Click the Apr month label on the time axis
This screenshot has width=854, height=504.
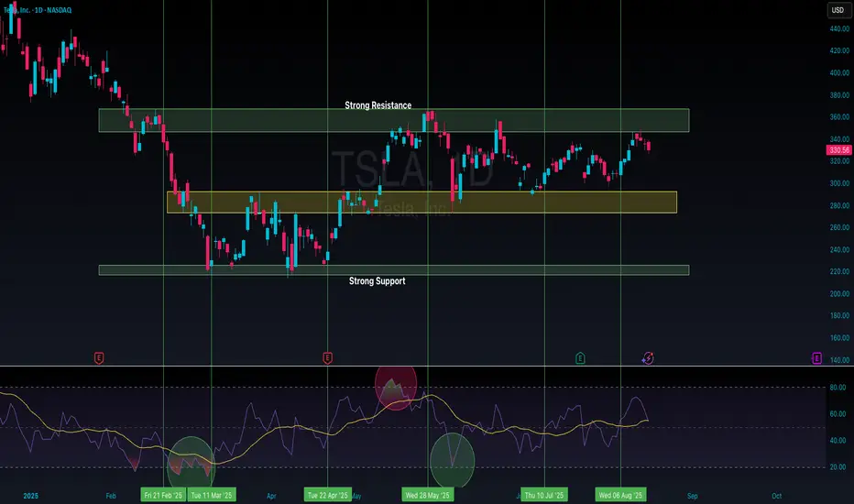271,496
